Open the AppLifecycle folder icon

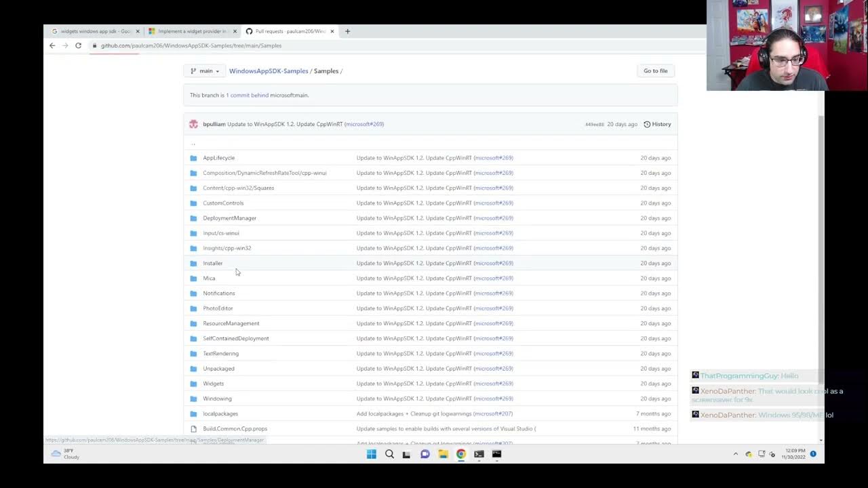click(x=193, y=158)
